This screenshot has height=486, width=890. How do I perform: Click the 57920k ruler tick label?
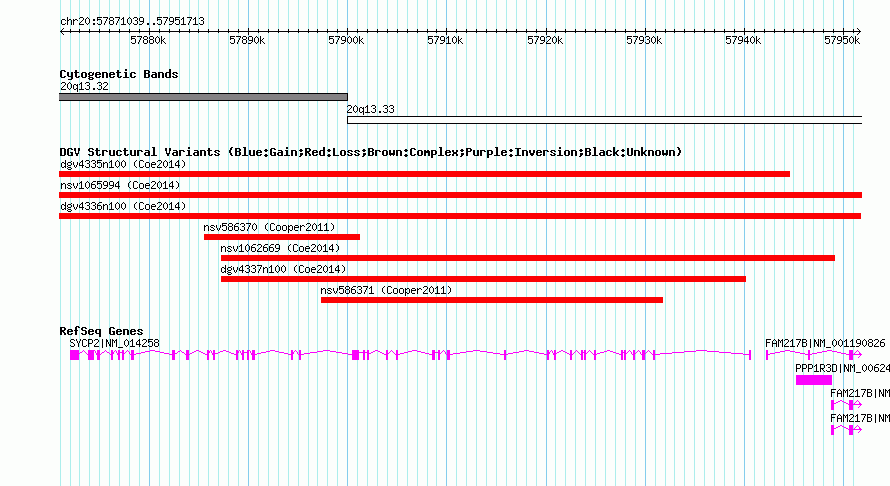point(545,40)
